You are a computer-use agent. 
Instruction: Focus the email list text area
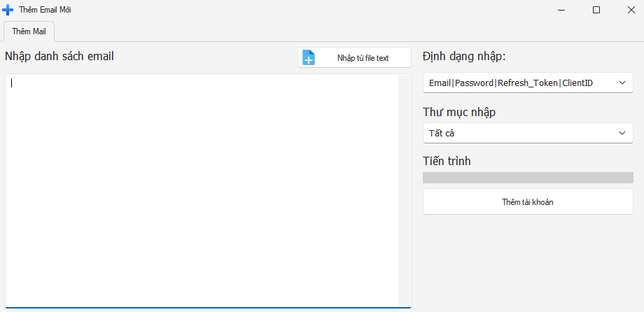tap(203, 189)
